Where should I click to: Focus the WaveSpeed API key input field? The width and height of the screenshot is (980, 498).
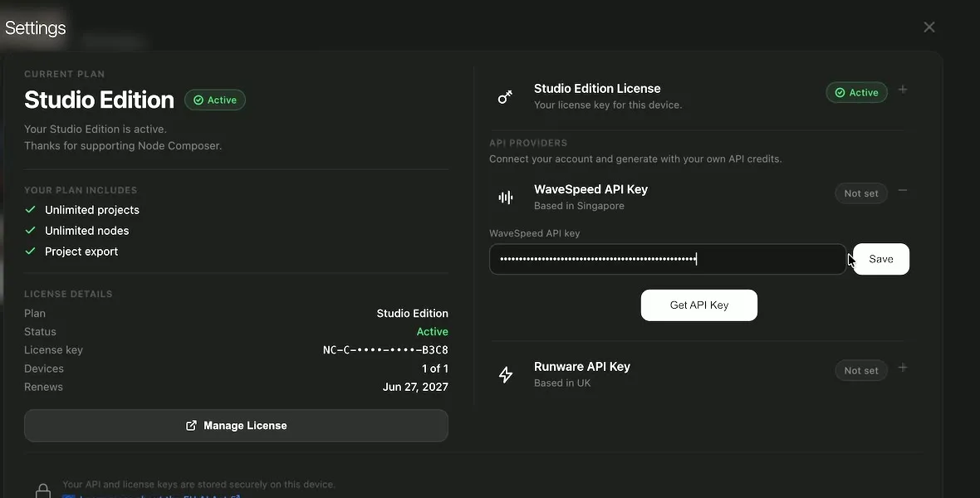668,259
